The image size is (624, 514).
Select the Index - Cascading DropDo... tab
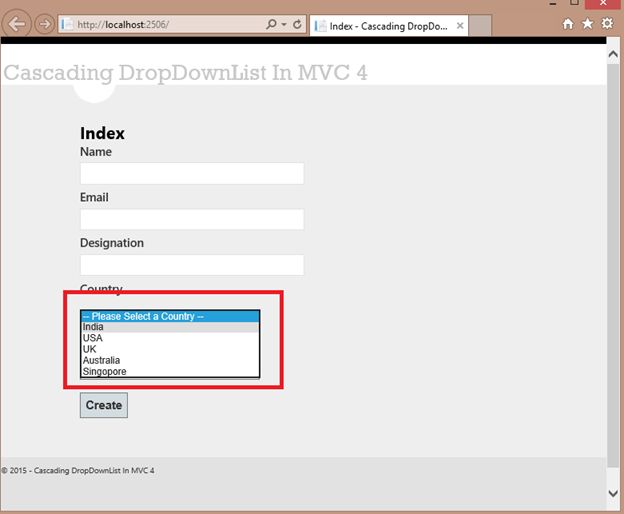tap(388, 26)
